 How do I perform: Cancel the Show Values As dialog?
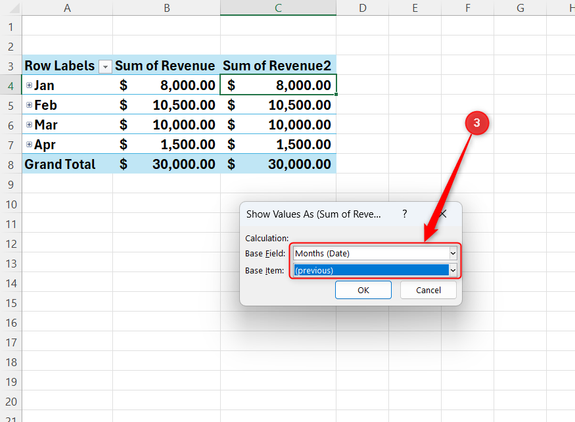[428, 290]
